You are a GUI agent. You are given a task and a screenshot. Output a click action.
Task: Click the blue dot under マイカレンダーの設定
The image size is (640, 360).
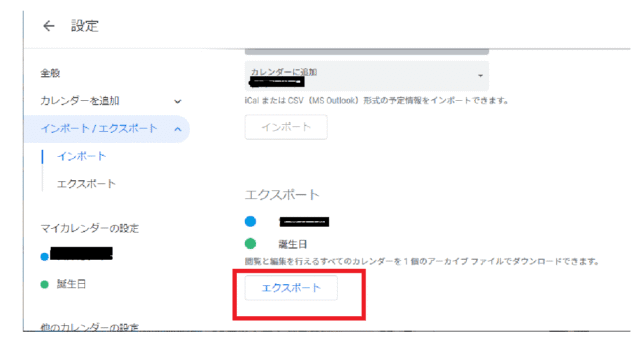click(44, 257)
